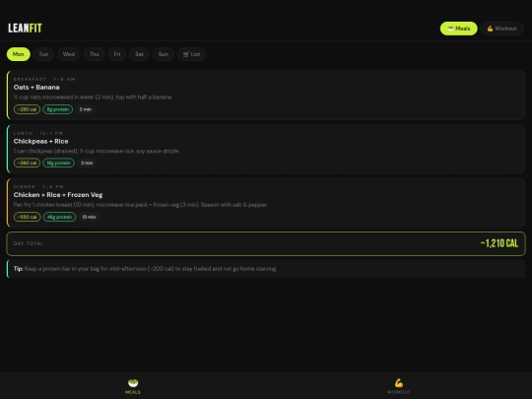
Task: Click the DINNER 7–8 PM label
Action: pyautogui.click(x=38, y=186)
